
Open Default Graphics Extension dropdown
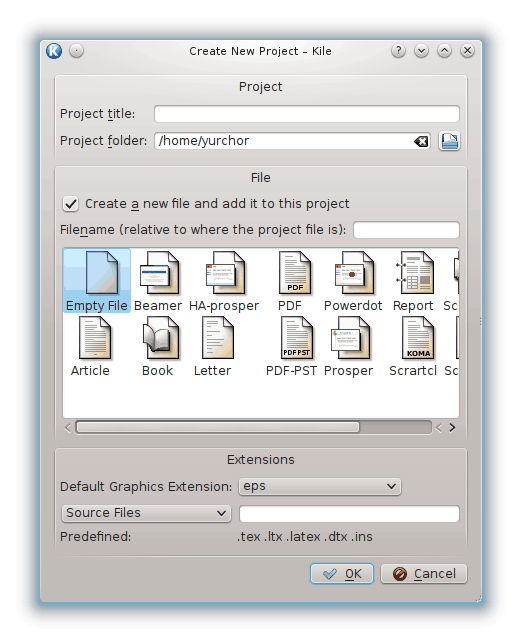[320, 486]
